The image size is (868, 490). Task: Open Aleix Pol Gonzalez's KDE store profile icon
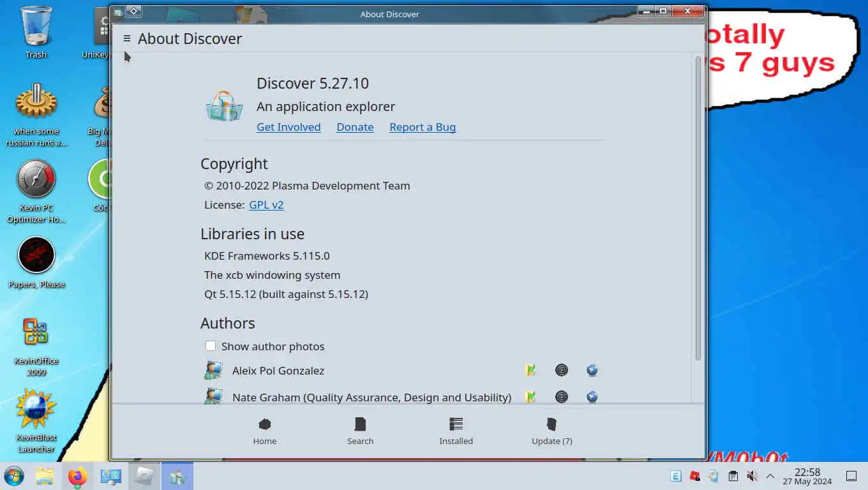coord(530,370)
